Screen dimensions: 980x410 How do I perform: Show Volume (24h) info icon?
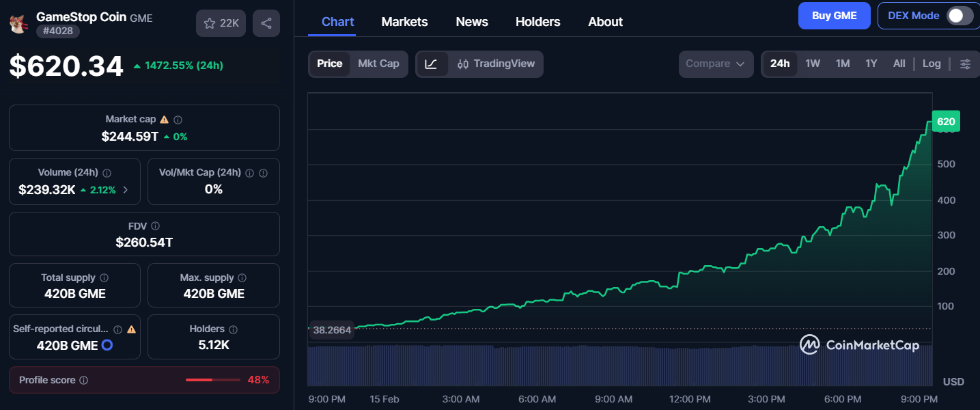click(107, 173)
